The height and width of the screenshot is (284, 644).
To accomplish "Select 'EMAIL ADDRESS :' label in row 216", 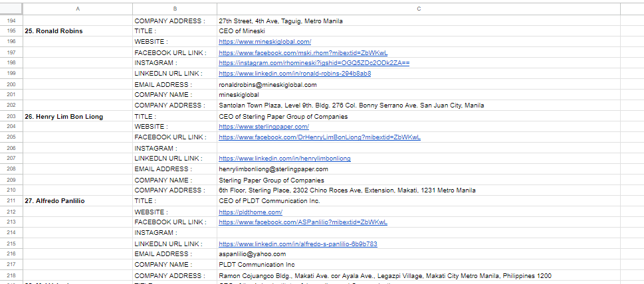I will (x=175, y=254).
